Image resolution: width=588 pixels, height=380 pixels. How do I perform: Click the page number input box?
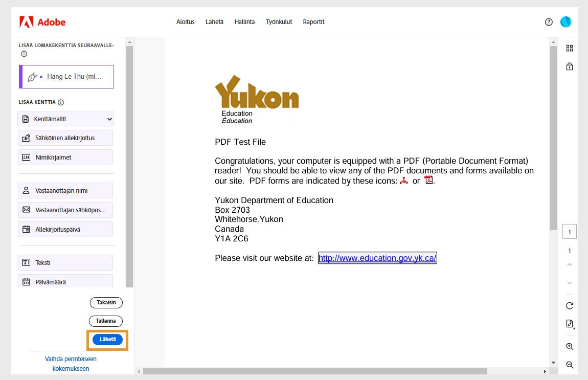pyautogui.click(x=569, y=232)
